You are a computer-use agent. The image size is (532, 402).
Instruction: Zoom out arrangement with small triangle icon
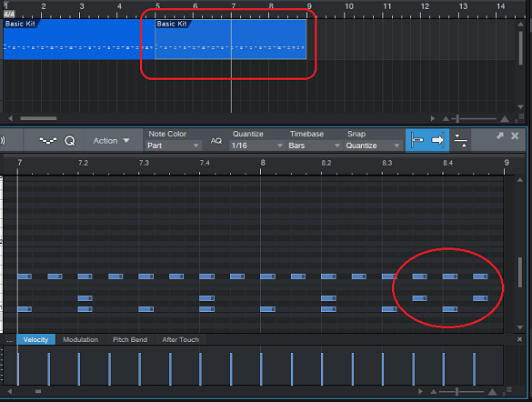[446, 119]
